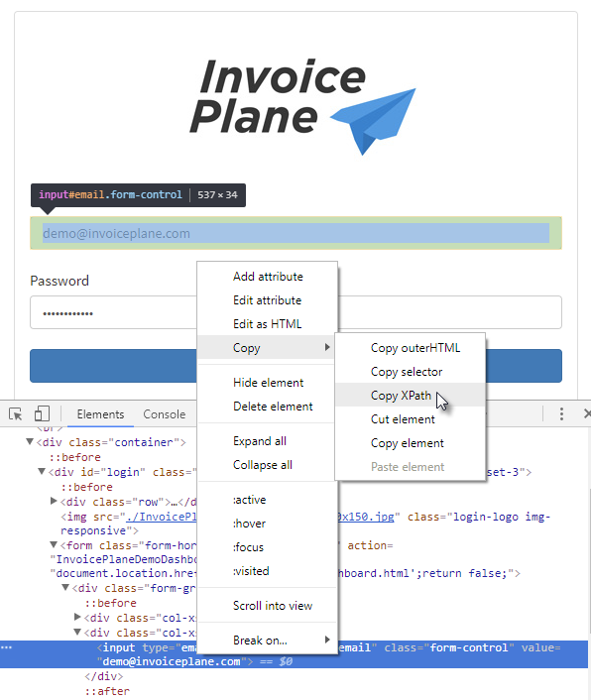
Task: Choose Edit attribute from context menu
Action: point(267,300)
